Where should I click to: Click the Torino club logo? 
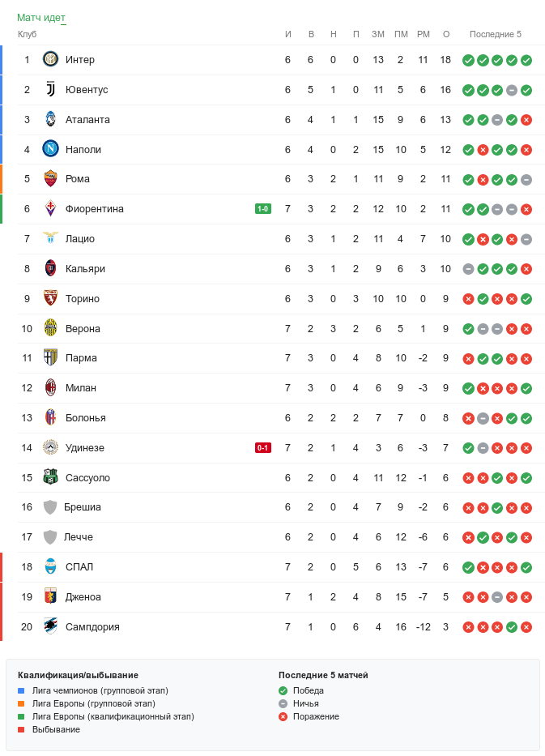click(50, 299)
